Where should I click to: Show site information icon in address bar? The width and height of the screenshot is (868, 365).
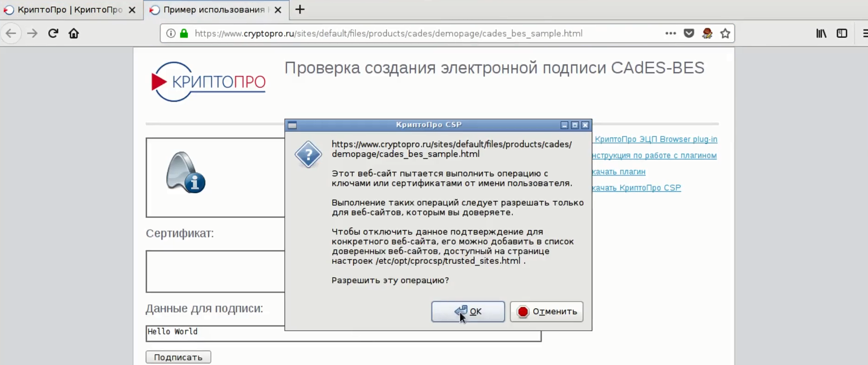[x=171, y=33]
